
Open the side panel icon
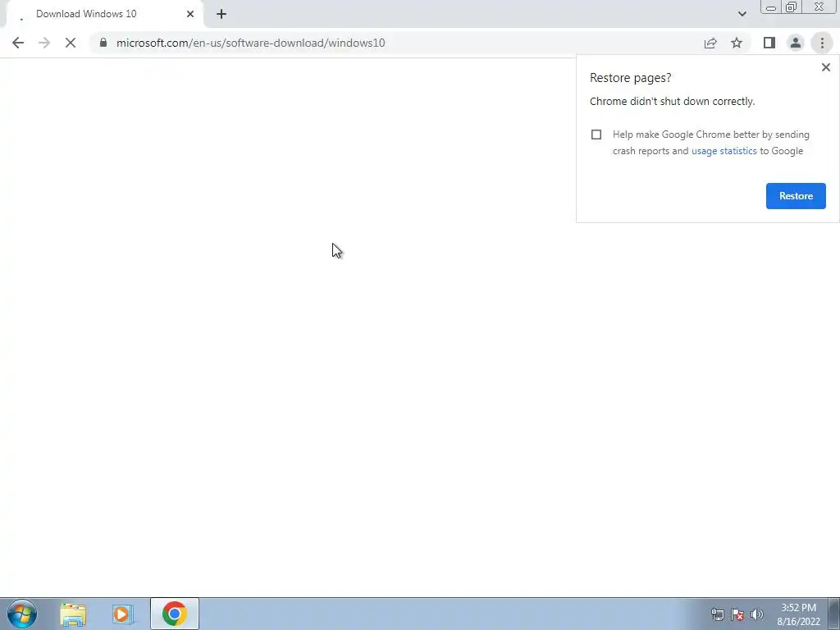click(769, 43)
